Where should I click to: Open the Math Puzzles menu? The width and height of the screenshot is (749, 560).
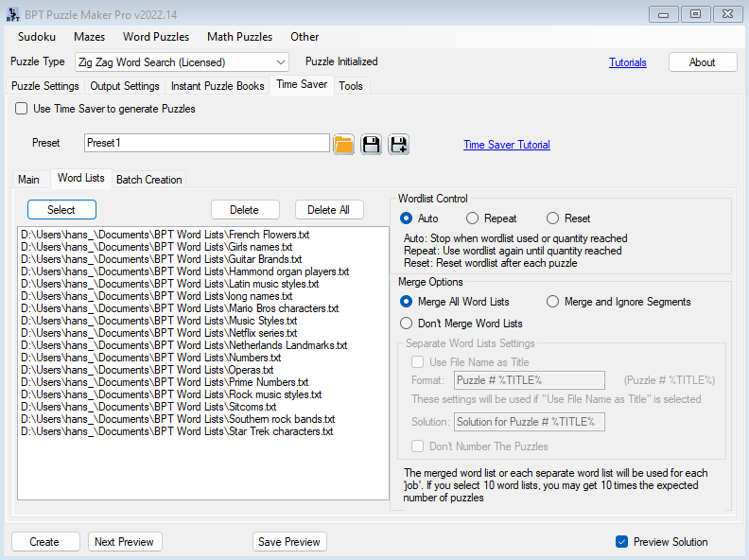click(240, 37)
